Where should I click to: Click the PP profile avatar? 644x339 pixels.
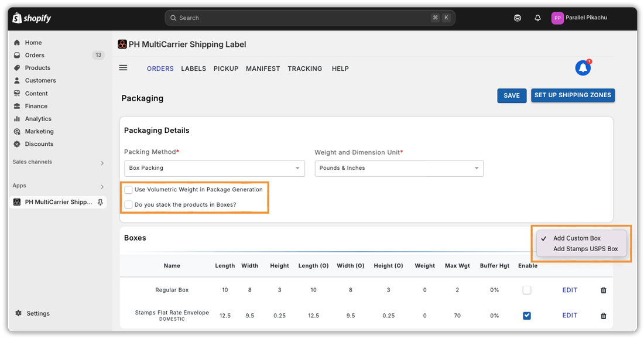tap(557, 18)
